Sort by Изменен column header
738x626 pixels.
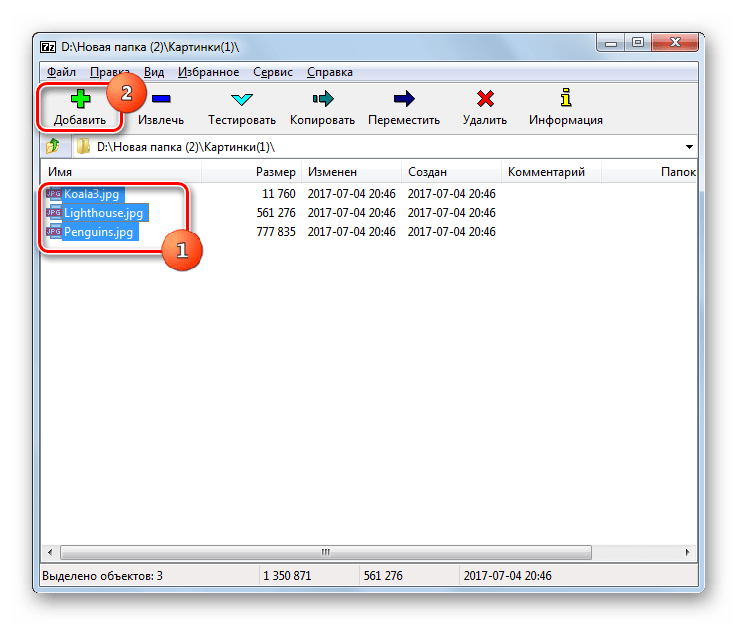(x=352, y=172)
